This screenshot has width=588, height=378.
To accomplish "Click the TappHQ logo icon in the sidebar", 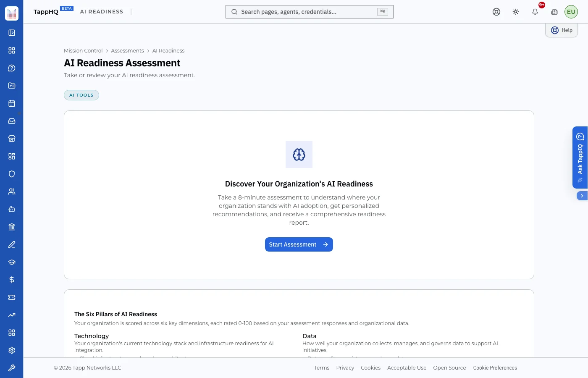I will point(12,13).
